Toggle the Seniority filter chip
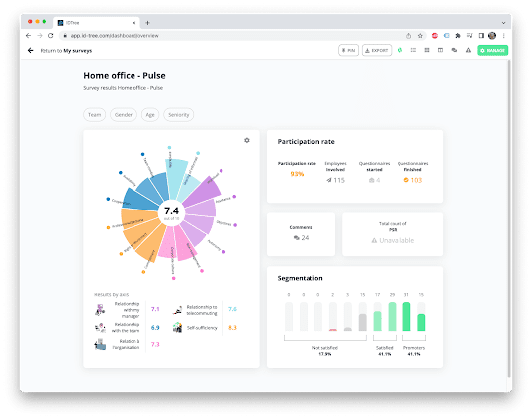The height and width of the screenshot is (419, 532). pyautogui.click(x=178, y=115)
